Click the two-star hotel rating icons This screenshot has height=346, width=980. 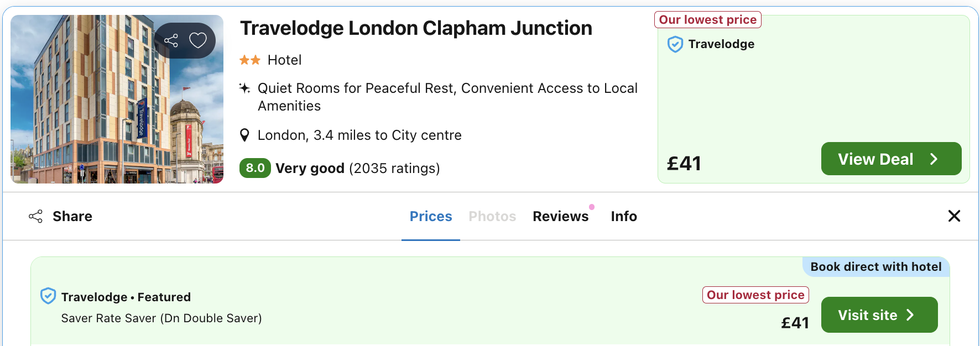tap(250, 60)
